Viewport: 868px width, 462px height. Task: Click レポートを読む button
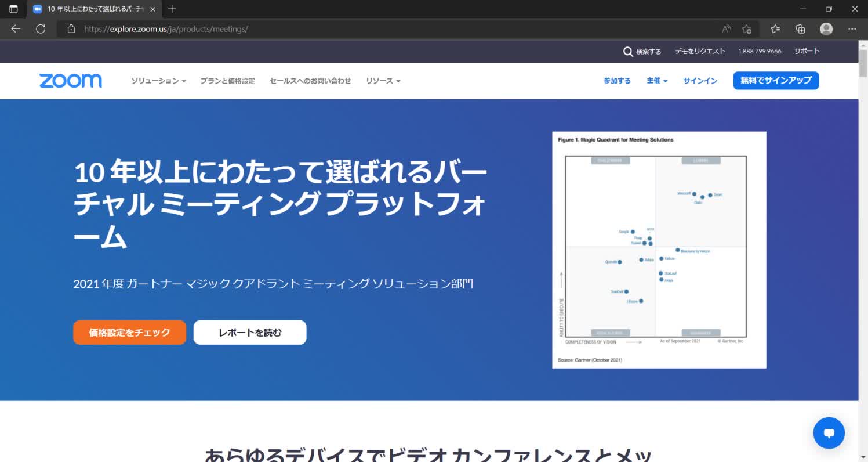250,333
